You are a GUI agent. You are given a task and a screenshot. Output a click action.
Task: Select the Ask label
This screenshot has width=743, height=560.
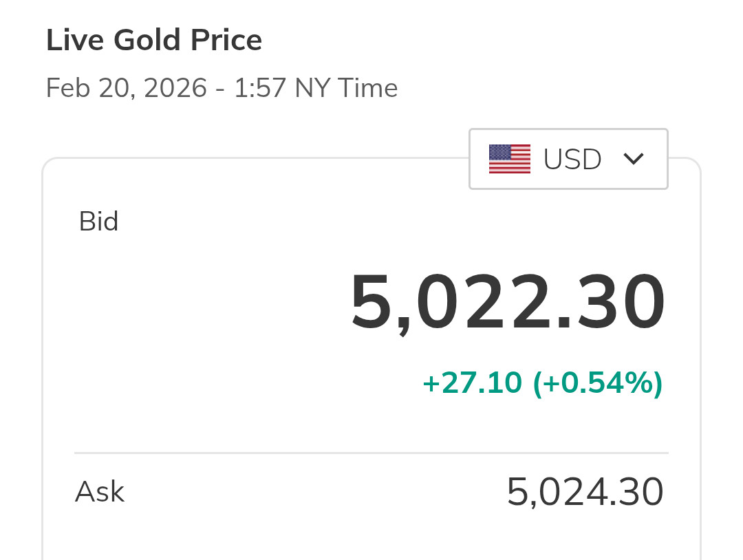point(100,492)
